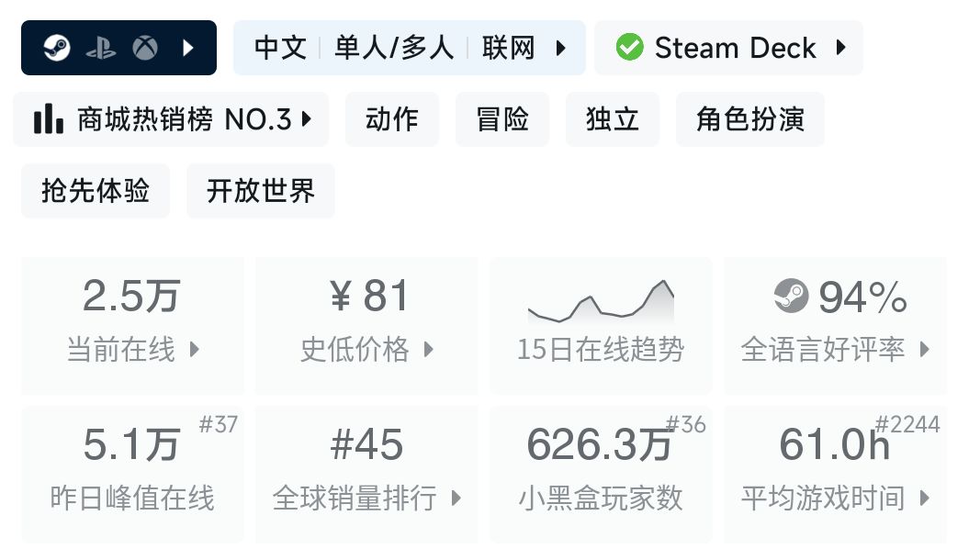Select the 动作 genre tag
This screenshot has width=980, height=549.
coord(392,119)
